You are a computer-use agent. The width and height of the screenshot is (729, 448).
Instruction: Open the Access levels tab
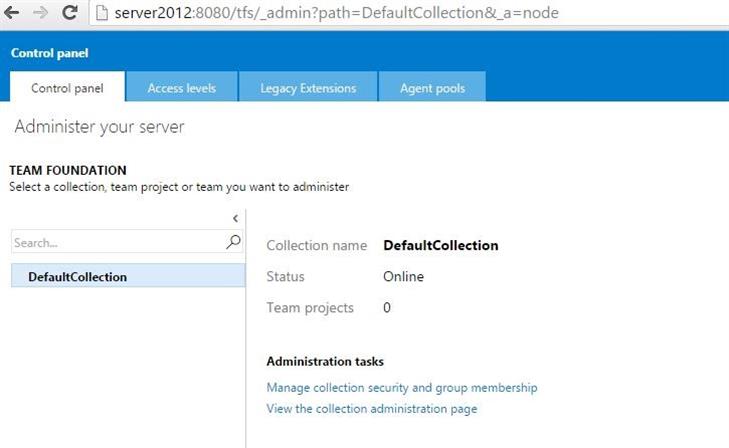click(x=181, y=88)
